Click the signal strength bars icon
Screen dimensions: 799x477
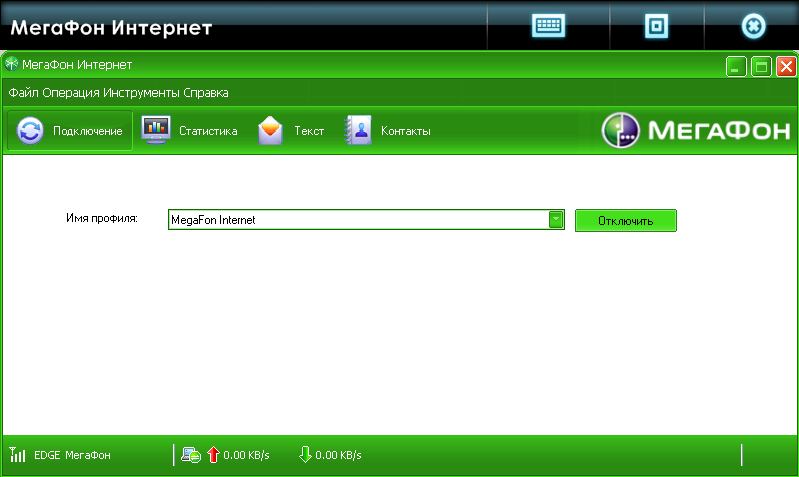click(17, 454)
